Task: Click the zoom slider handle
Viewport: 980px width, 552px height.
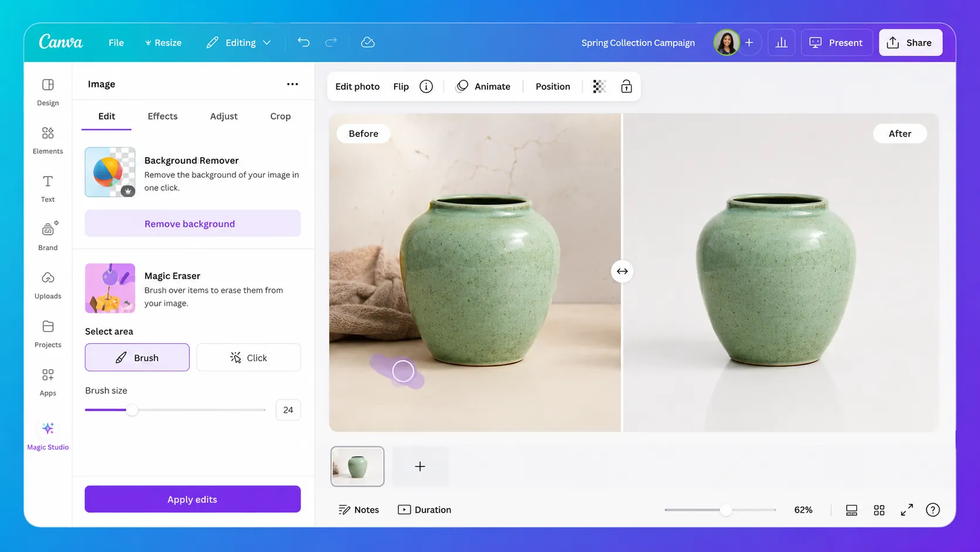Action: [x=726, y=510]
